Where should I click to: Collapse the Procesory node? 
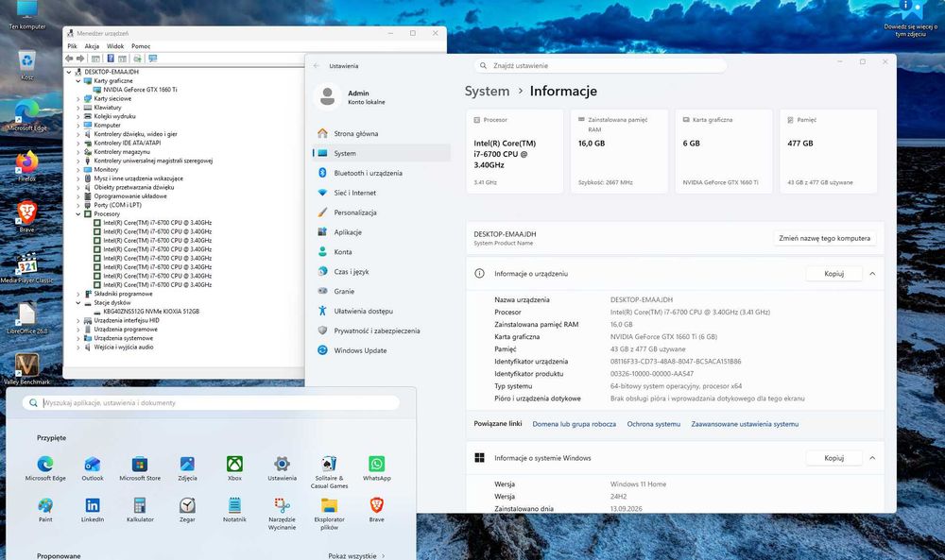[78, 213]
